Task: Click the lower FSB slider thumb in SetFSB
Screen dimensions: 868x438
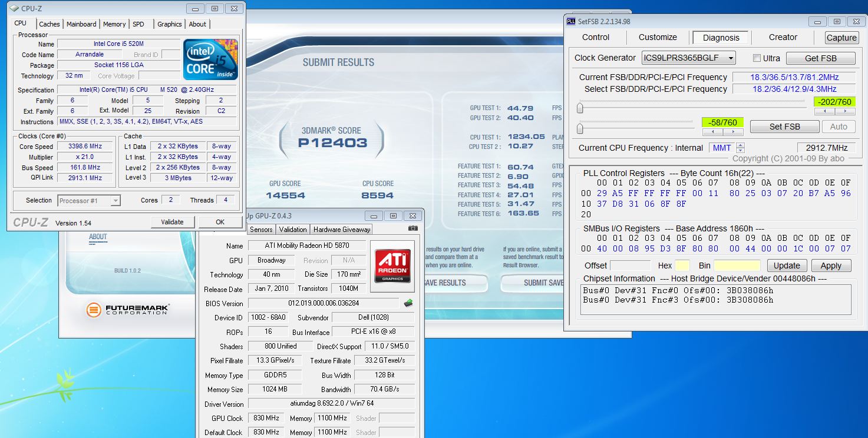Action: [x=580, y=128]
